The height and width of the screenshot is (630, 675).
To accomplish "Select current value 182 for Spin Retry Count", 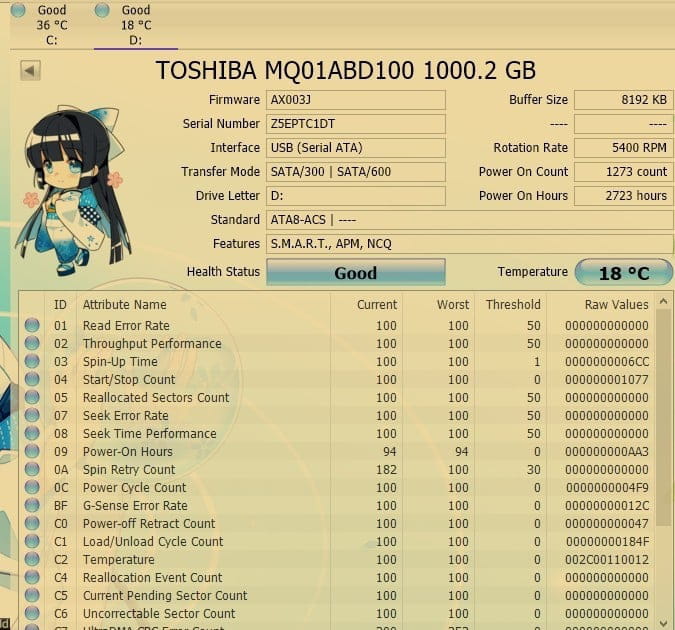I will [386, 469].
